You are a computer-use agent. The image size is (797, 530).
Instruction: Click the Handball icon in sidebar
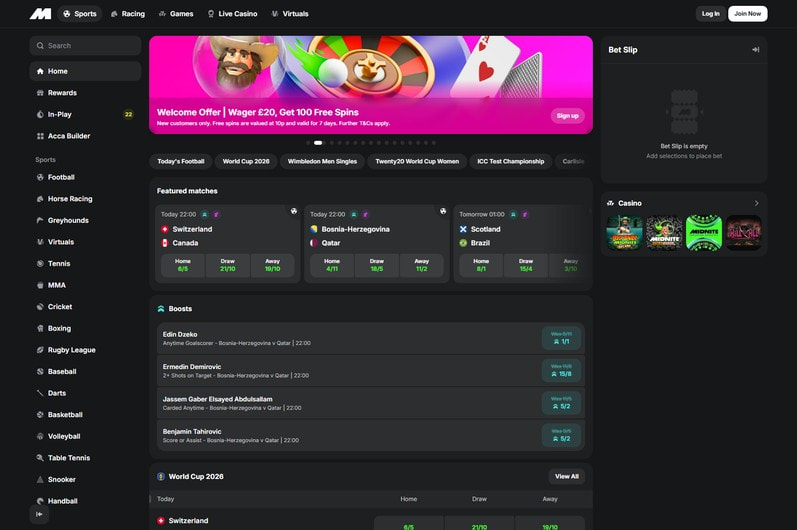(x=40, y=501)
